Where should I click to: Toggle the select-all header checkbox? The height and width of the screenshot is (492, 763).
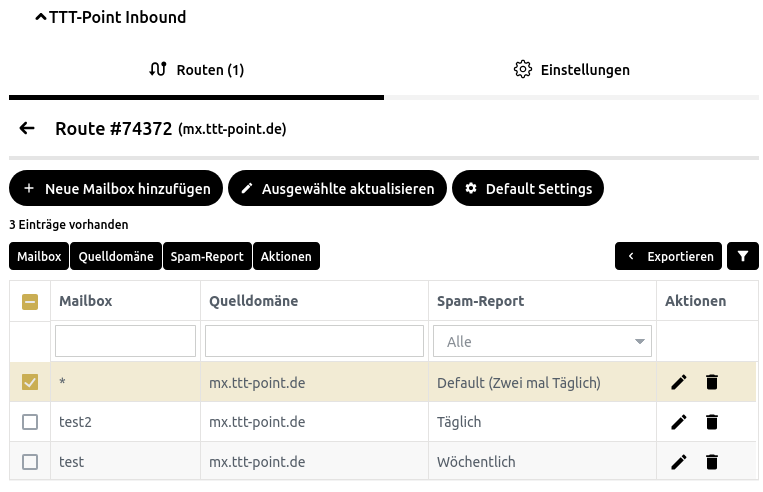pyautogui.click(x=30, y=301)
